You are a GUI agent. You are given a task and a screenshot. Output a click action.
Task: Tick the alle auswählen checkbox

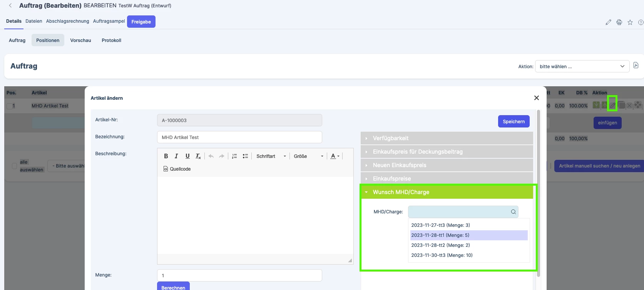[x=15, y=166]
